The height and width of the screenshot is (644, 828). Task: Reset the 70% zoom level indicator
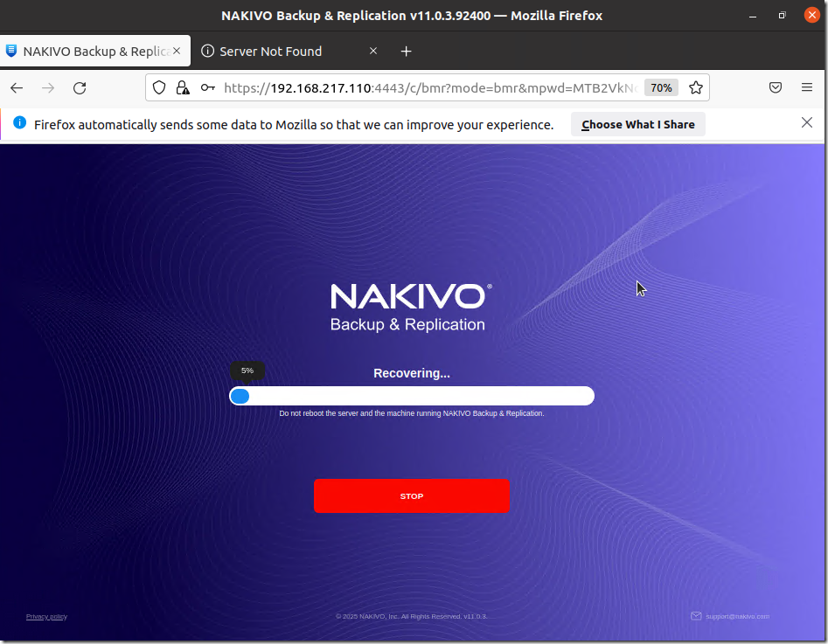coord(661,87)
